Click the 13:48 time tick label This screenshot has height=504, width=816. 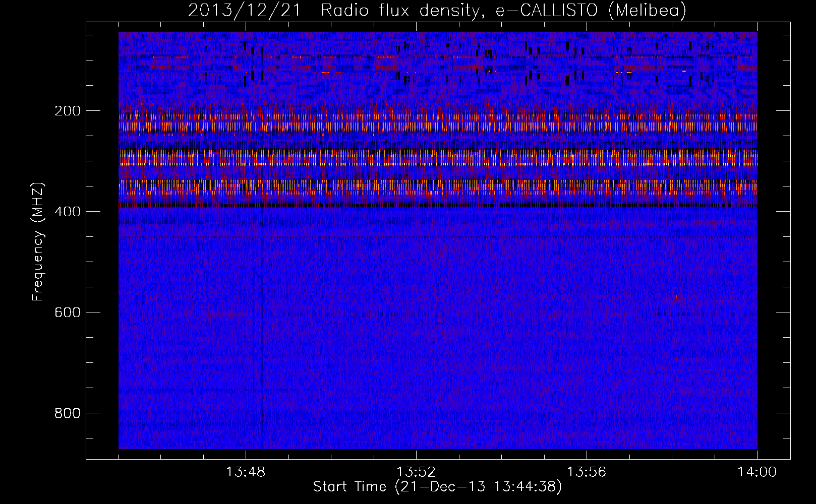[x=246, y=472]
